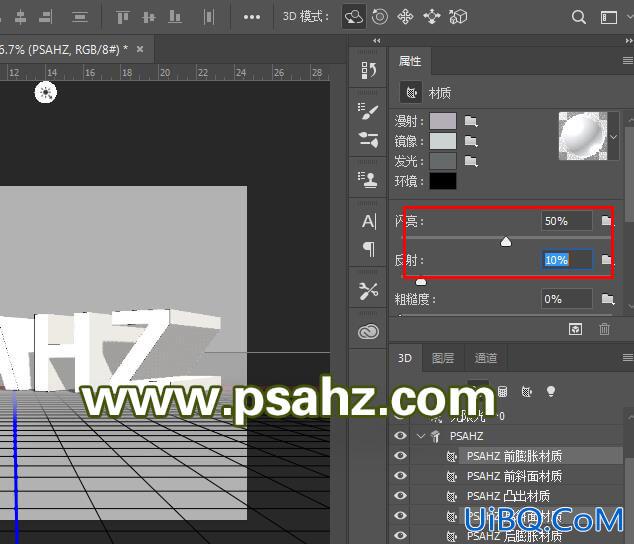Distribute horizontally spacing icon
This screenshot has width=634, height=544.
coord(209,17)
